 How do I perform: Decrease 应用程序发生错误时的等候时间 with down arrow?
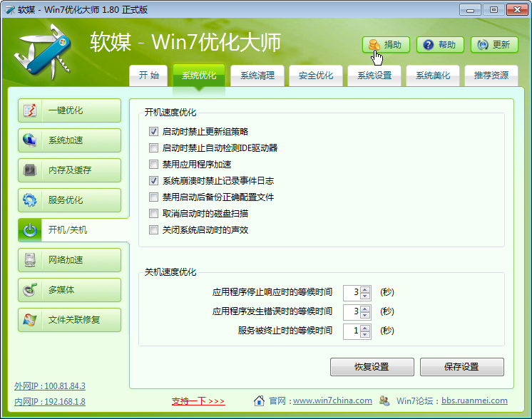pyautogui.click(x=365, y=315)
